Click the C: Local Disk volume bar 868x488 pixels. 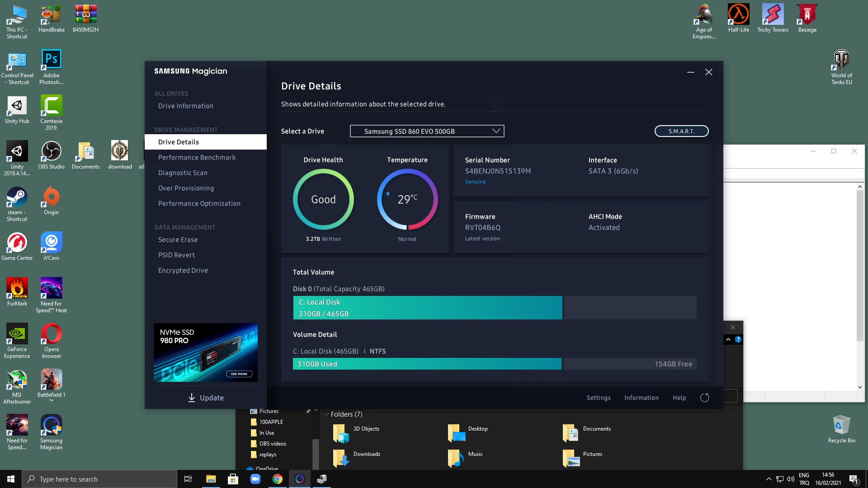[x=427, y=308]
